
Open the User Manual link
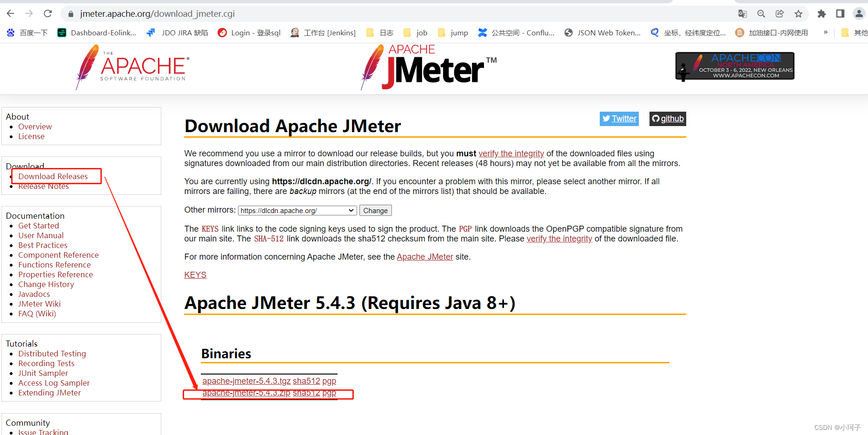(41, 235)
